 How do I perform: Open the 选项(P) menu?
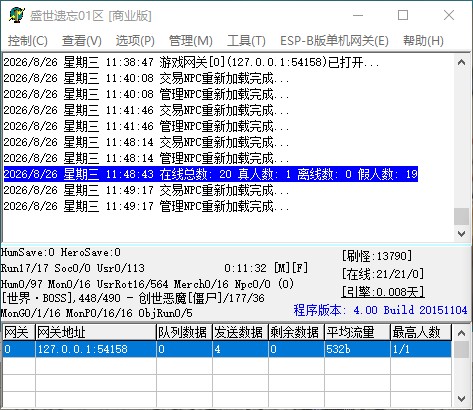point(135,41)
